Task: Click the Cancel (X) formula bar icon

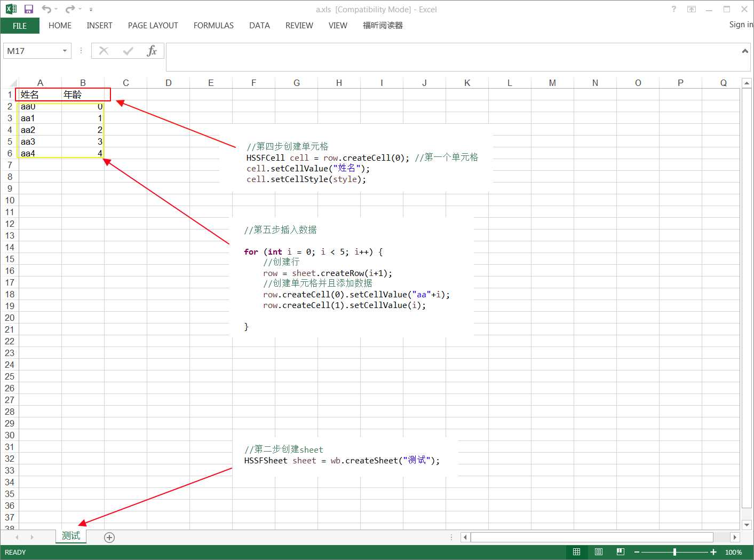Action: pos(104,51)
